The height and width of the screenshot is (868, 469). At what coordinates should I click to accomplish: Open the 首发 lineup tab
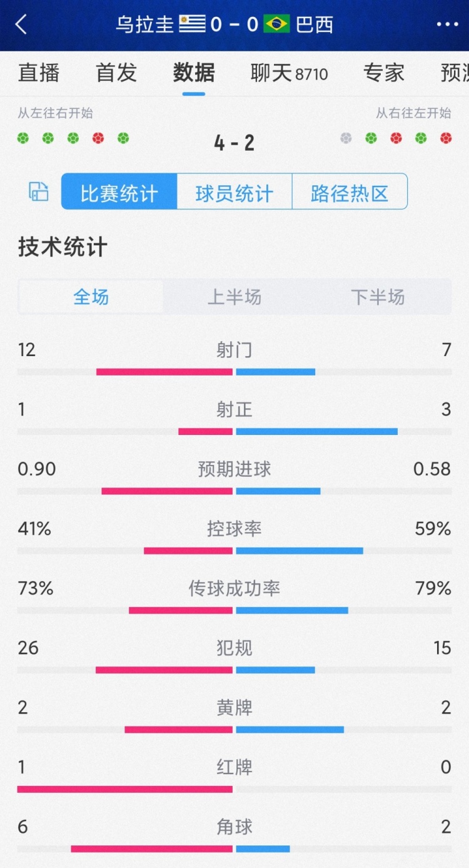(x=116, y=73)
